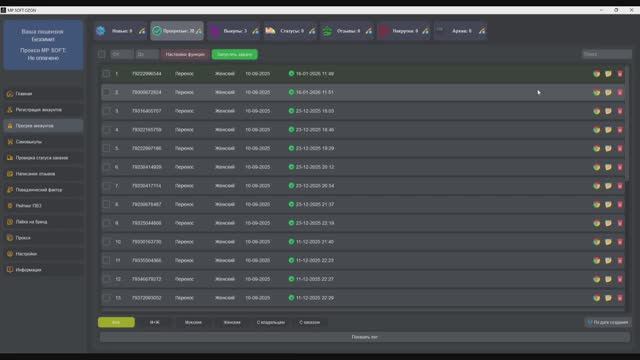Viewport: 640px width, 360px height.
Task: Open the По дате создания sort option
Action: (x=608, y=322)
